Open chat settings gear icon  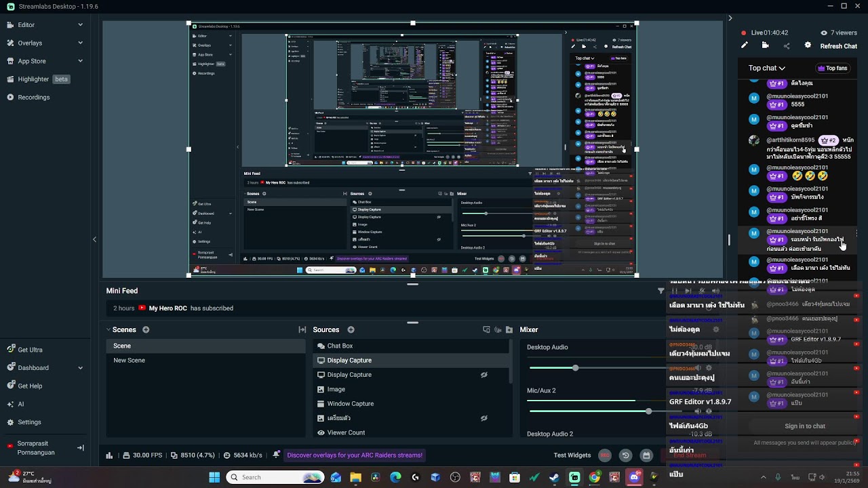pyautogui.click(x=808, y=45)
